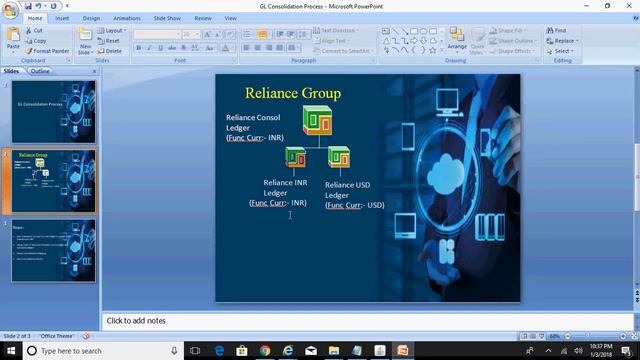Click the Undo icon in Quick Access toolbar
Image resolution: width=640 pixels, height=360 pixels.
(x=38, y=6)
